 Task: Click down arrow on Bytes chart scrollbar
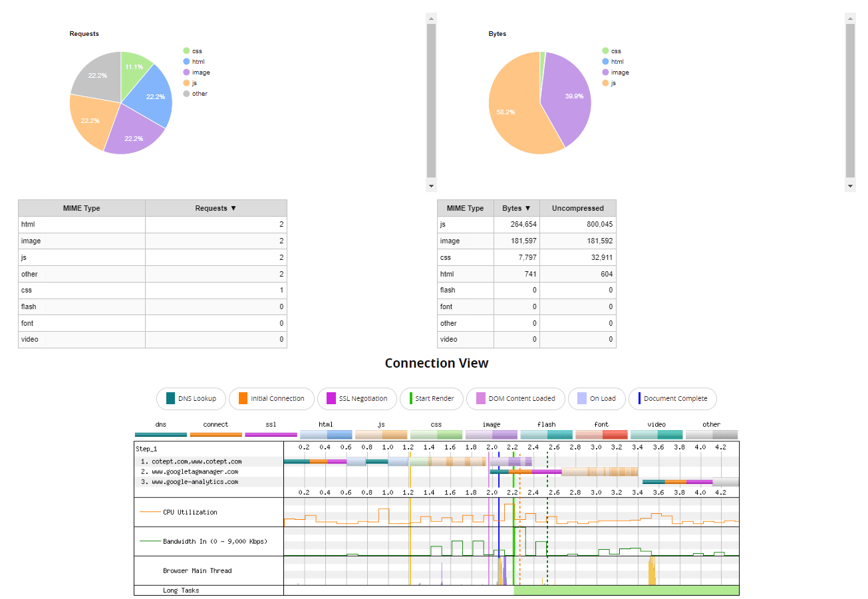point(850,186)
